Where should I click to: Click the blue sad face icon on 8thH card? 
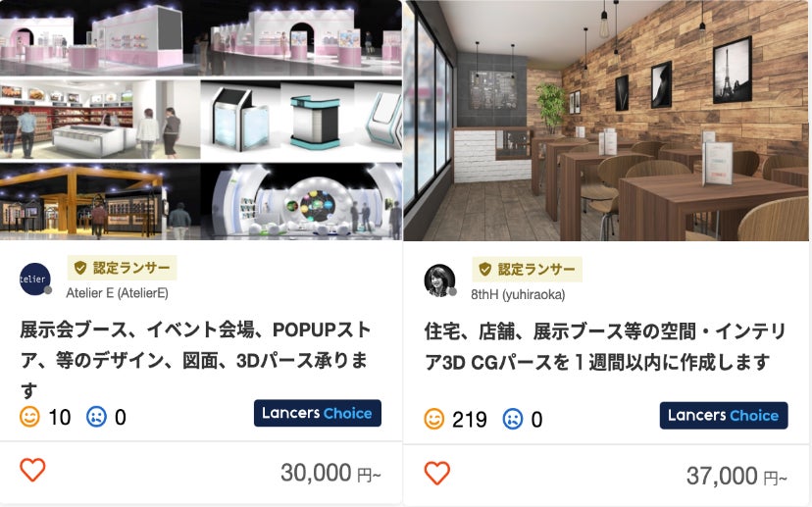click(x=513, y=419)
